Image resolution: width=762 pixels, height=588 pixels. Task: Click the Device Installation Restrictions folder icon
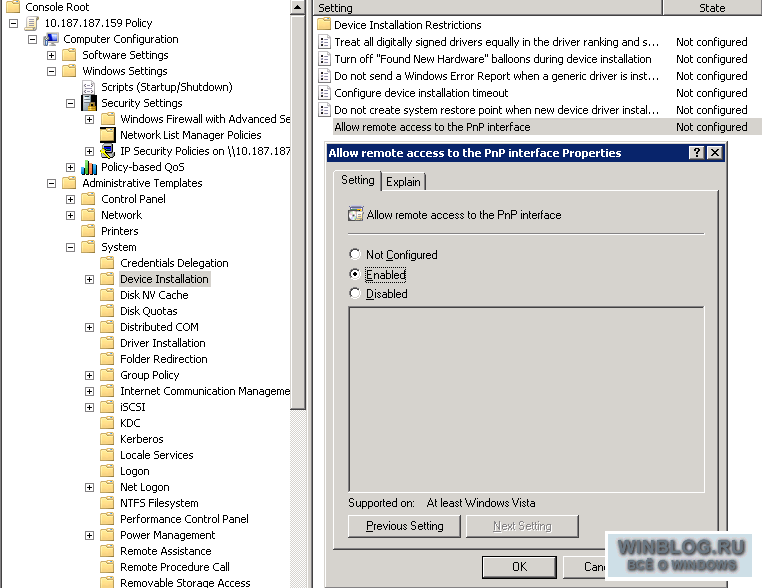324,24
